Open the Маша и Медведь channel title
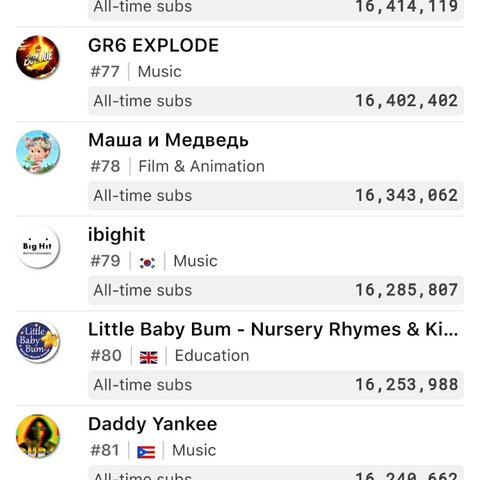 coord(168,140)
